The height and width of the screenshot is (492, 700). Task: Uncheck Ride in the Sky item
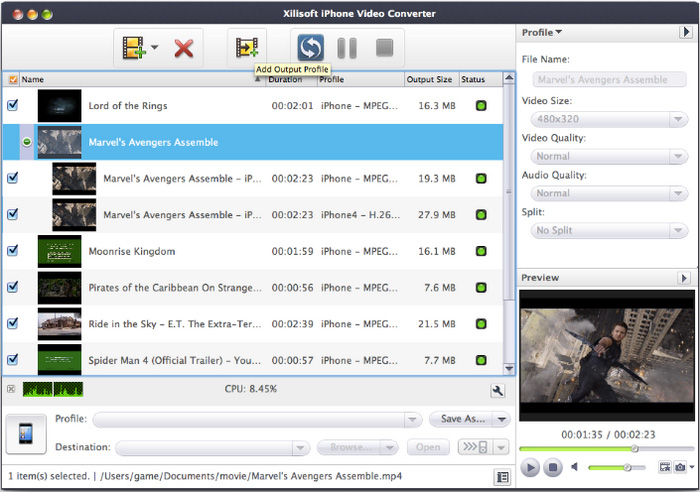point(13,323)
